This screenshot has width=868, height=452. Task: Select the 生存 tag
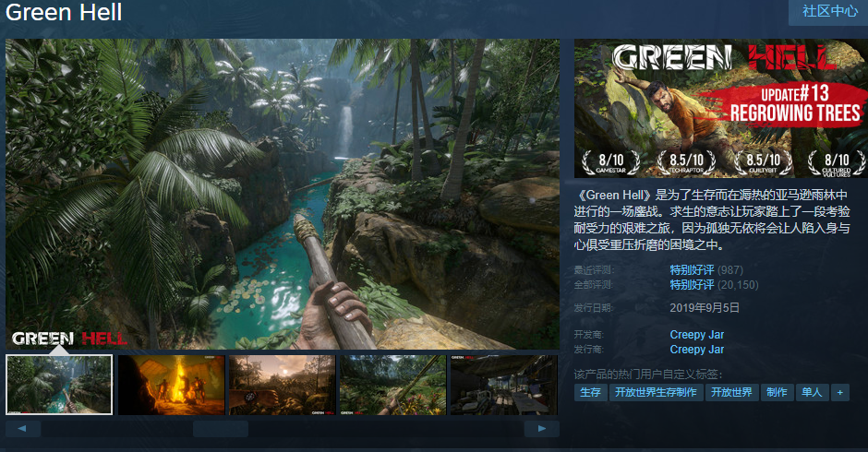(590, 392)
